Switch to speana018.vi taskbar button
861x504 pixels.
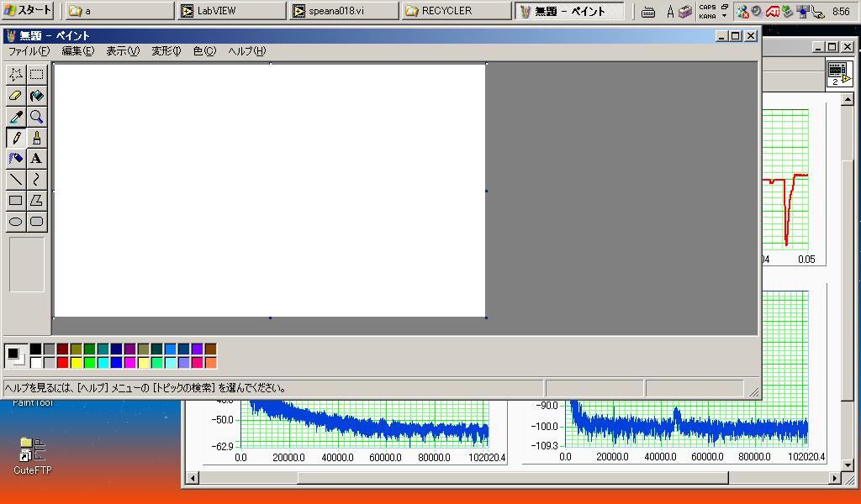[343, 11]
